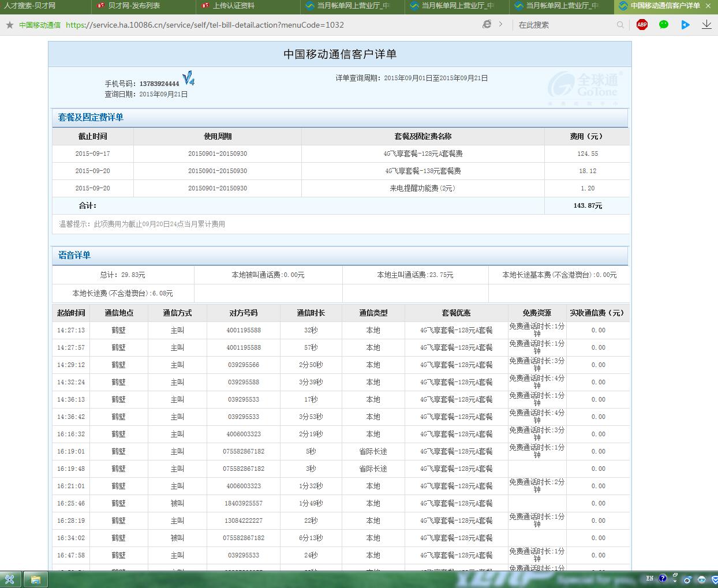
Task: Switch to the 人才搜索-贝才网 tab
Action: pyautogui.click(x=29, y=6)
